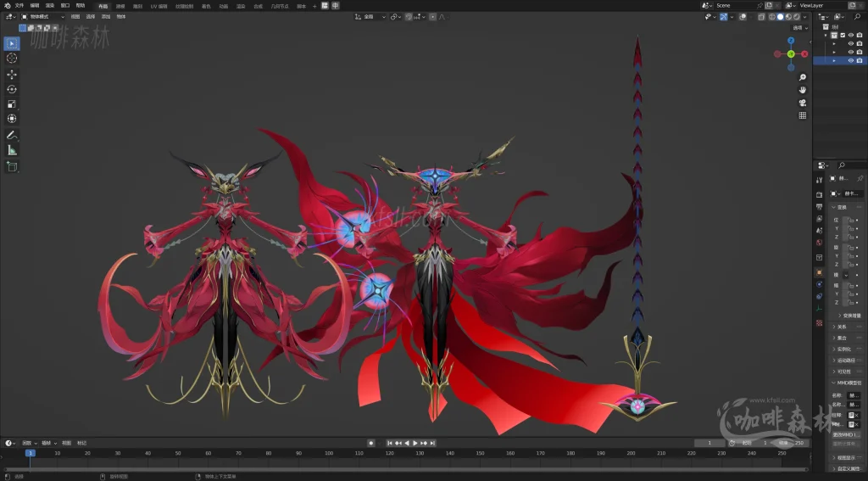
Task: Open the Scene properties tab
Action: pos(820,231)
